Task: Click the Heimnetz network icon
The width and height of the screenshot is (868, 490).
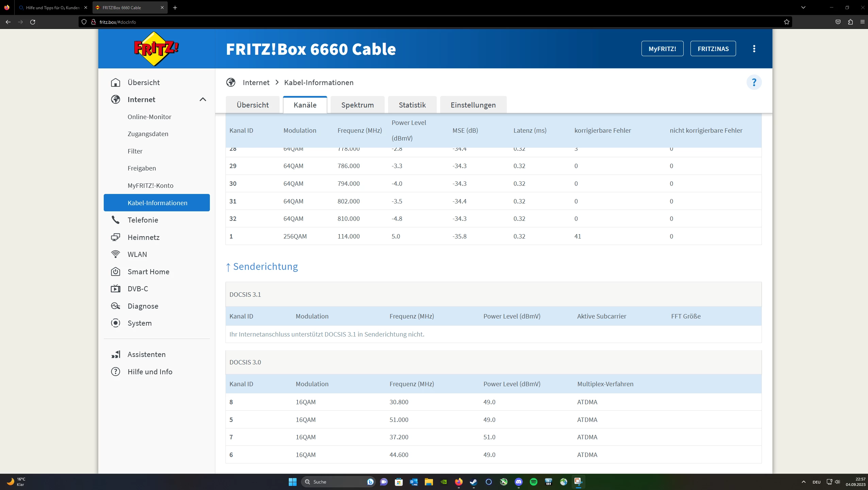Action: click(116, 237)
